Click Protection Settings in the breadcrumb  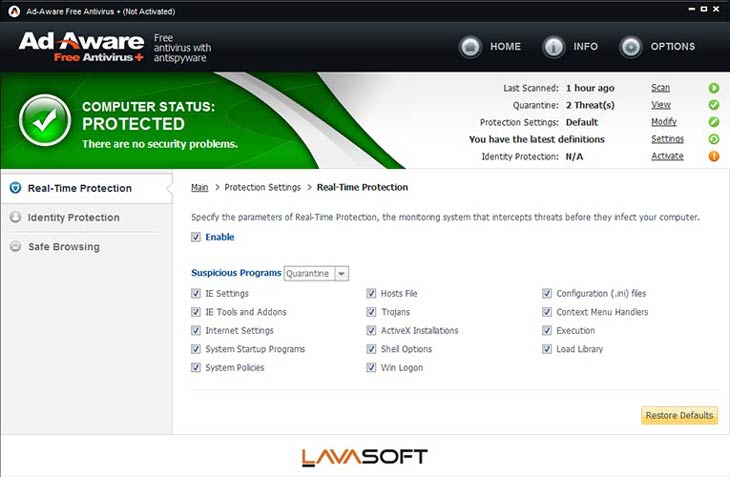[263, 187]
